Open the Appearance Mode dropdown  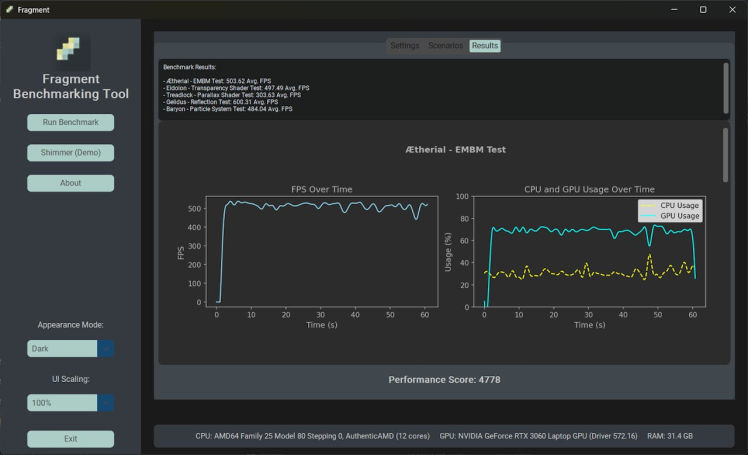105,348
